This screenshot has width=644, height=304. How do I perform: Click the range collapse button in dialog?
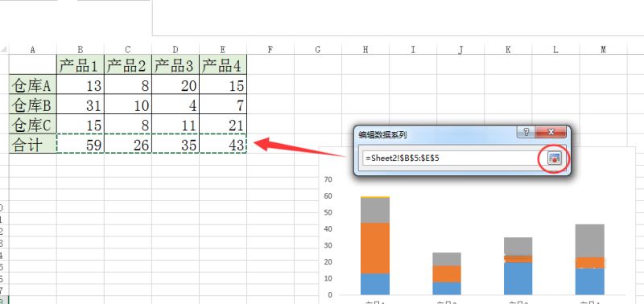coord(554,158)
